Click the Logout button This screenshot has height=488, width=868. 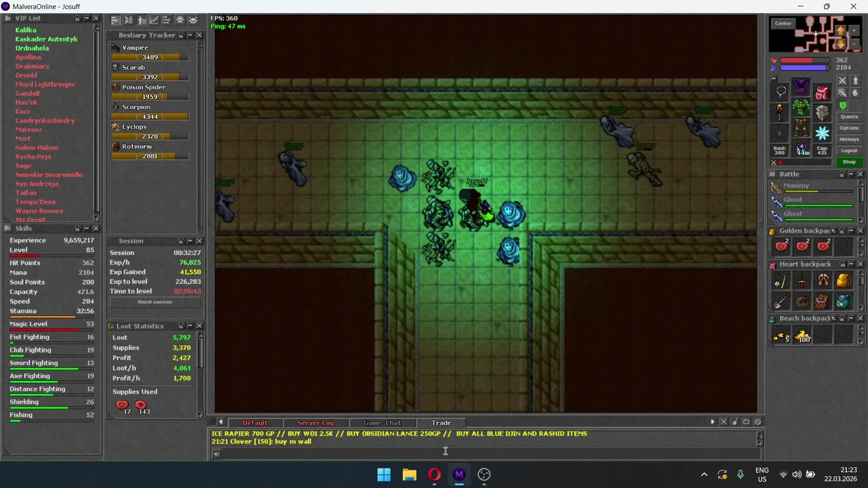(849, 150)
